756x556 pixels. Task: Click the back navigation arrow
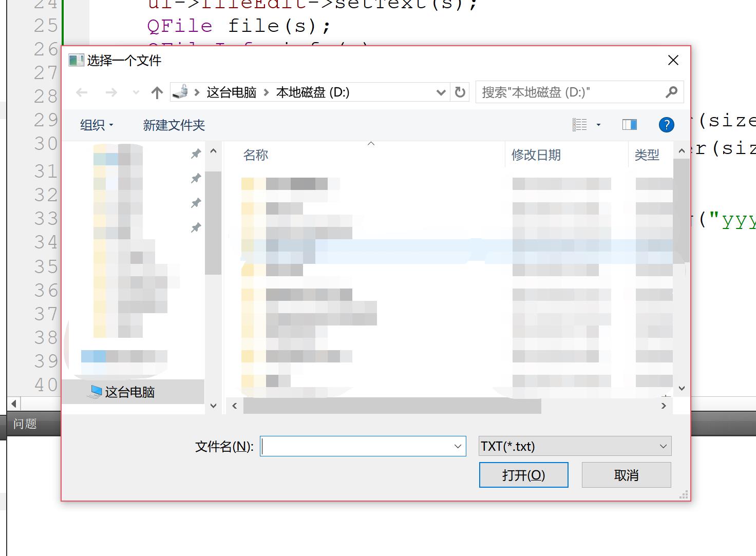(x=81, y=92)
